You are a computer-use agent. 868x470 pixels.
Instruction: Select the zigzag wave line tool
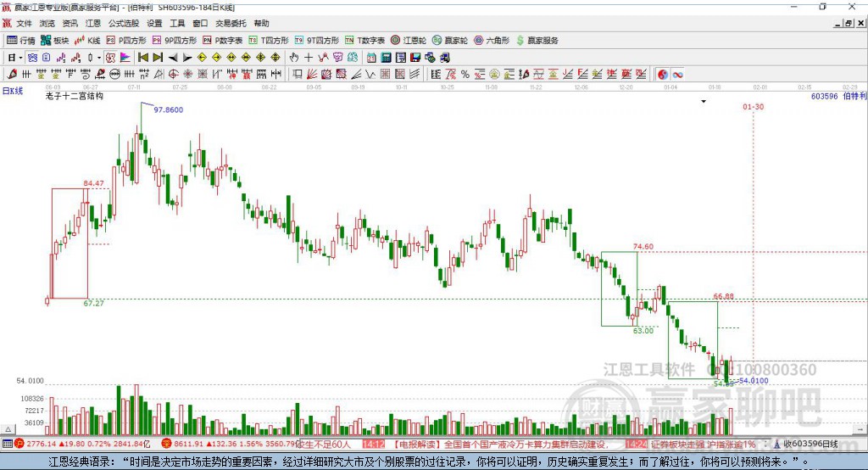point(370,75)
